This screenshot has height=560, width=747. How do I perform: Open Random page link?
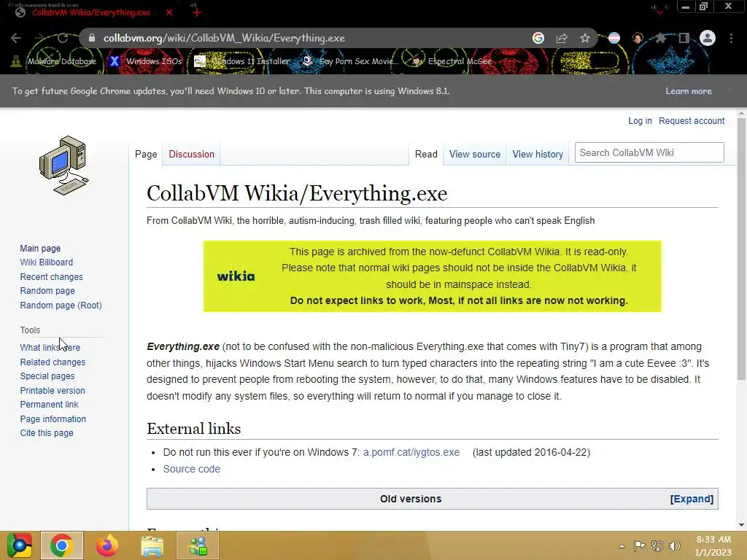point(47,291)
